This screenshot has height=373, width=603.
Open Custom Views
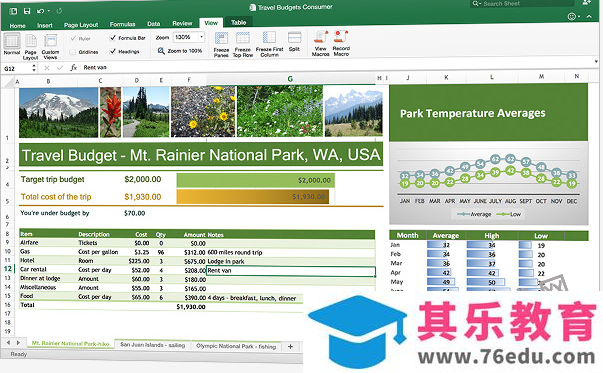coord(50,47)
